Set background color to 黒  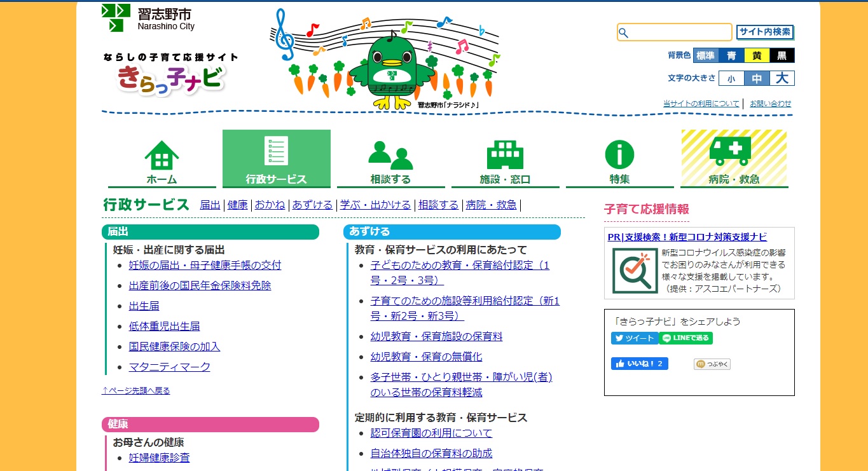click(x=782, y=55)
